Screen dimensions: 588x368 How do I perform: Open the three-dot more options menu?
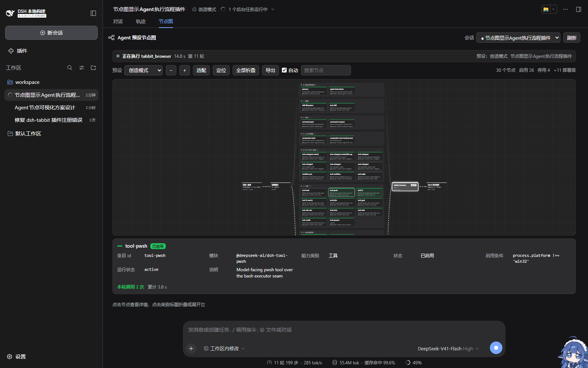click(565, 9)
